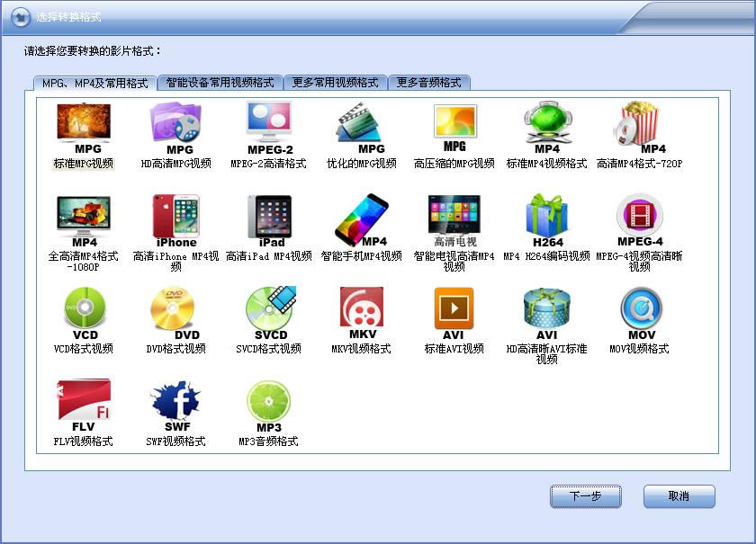The image size is (756, 544).
Task: Click the MKV视频格式 label text
Action: [x=361, y=349]
